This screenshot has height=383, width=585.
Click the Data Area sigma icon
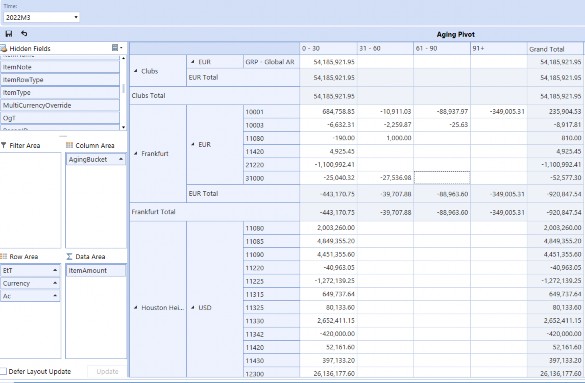69,256
